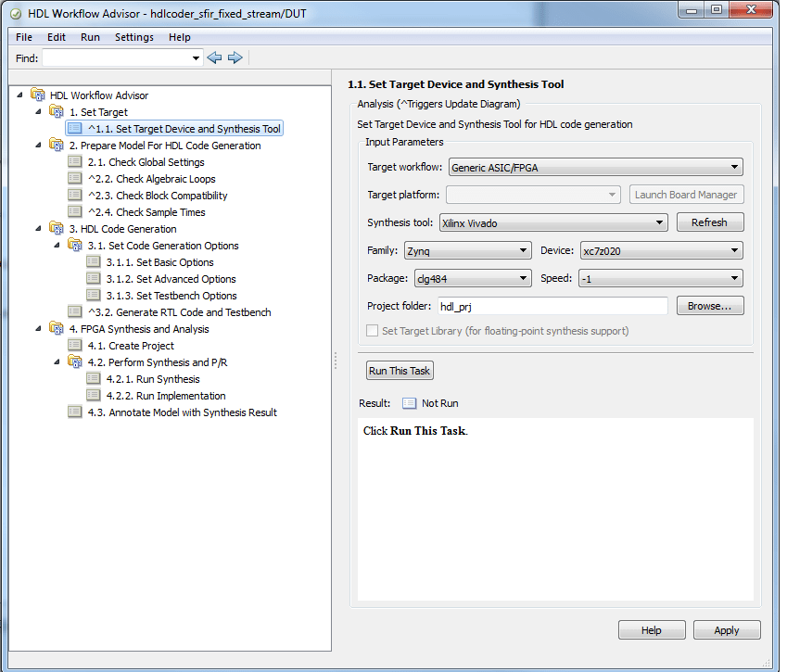This screenshot has width=787, height=672.
Task: Click the folder icon for 4. FPGA Synthesis and Analysis
Action: point(57,328)
